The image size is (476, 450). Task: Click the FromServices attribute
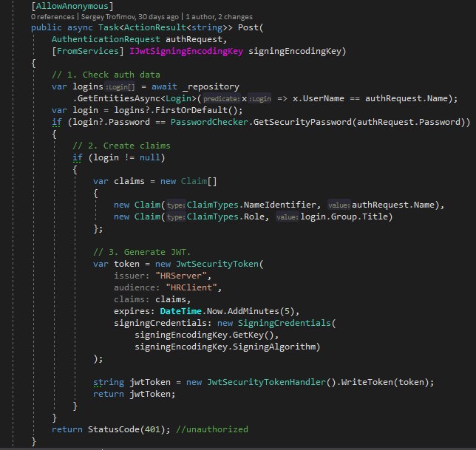(88, 51)
